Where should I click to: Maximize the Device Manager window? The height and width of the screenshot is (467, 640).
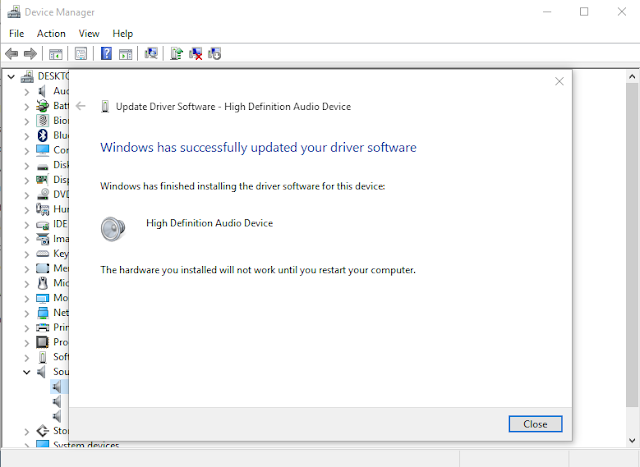coord(584,12)
